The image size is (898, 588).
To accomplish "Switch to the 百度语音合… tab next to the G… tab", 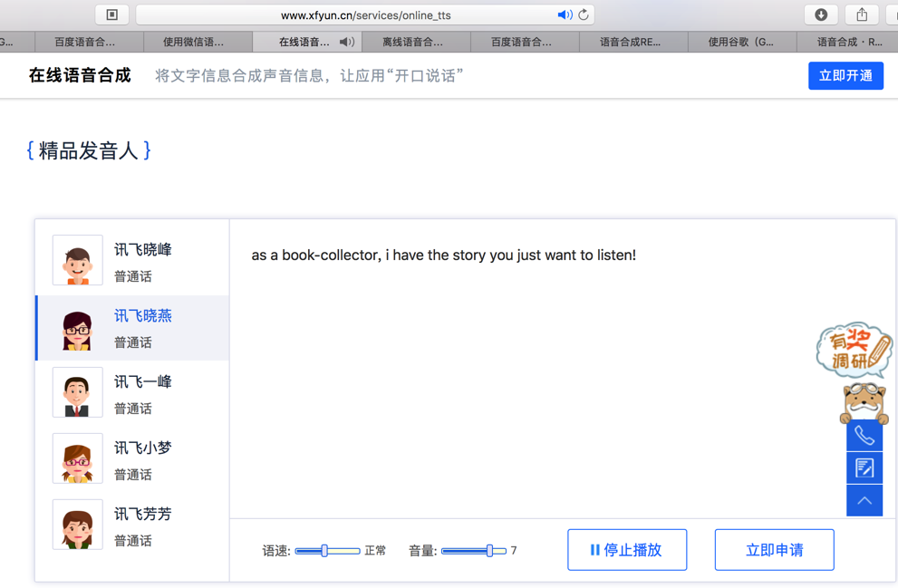I will click(90, 42).
